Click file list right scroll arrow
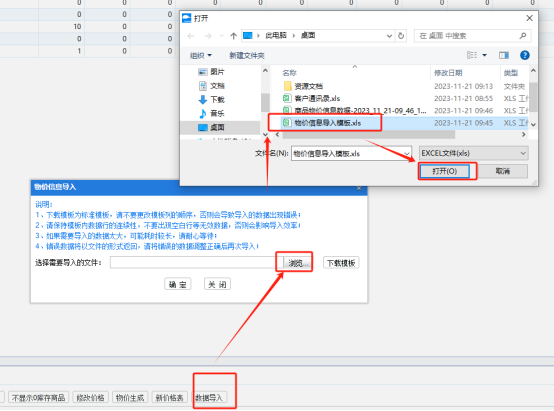554x411 pixels. click(524, 135)
